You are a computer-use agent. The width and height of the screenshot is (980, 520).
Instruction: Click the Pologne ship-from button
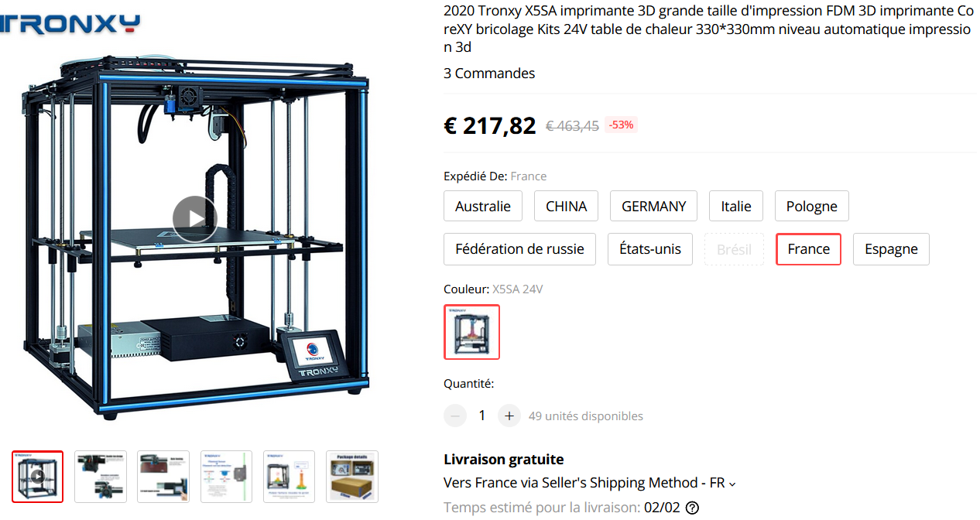812,206
